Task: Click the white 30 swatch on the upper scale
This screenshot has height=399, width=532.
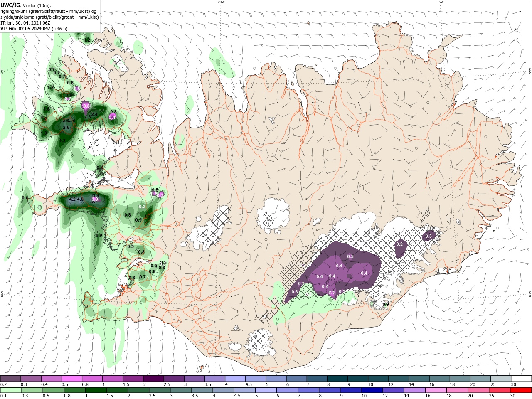Action: [x=521, y=379]
